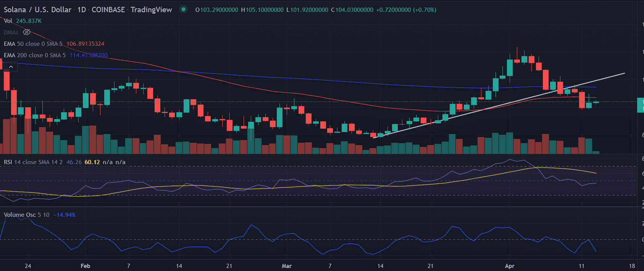The width and height of the screenshot is (644, 271).
Task: Click the 1D interval label in header
Action: pyautogui.click(x=81, y=10)
